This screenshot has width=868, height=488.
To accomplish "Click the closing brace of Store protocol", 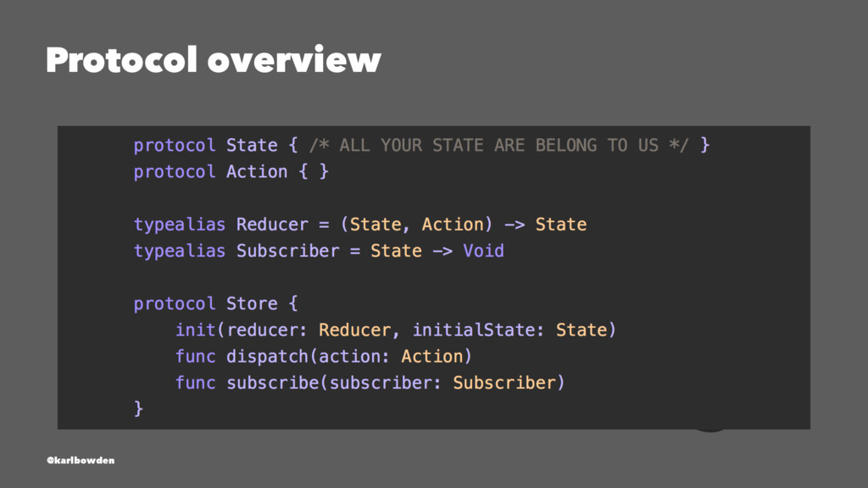I will (138, 409).
